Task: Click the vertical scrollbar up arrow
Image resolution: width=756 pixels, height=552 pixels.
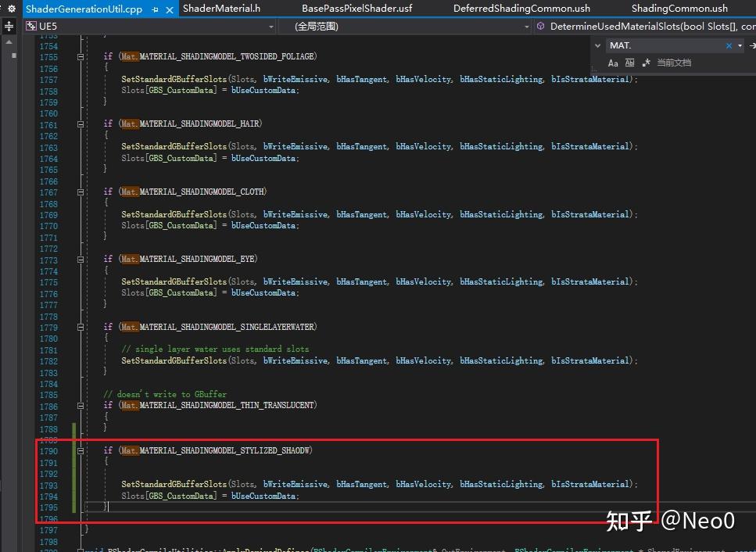Action: pos(9,43)
